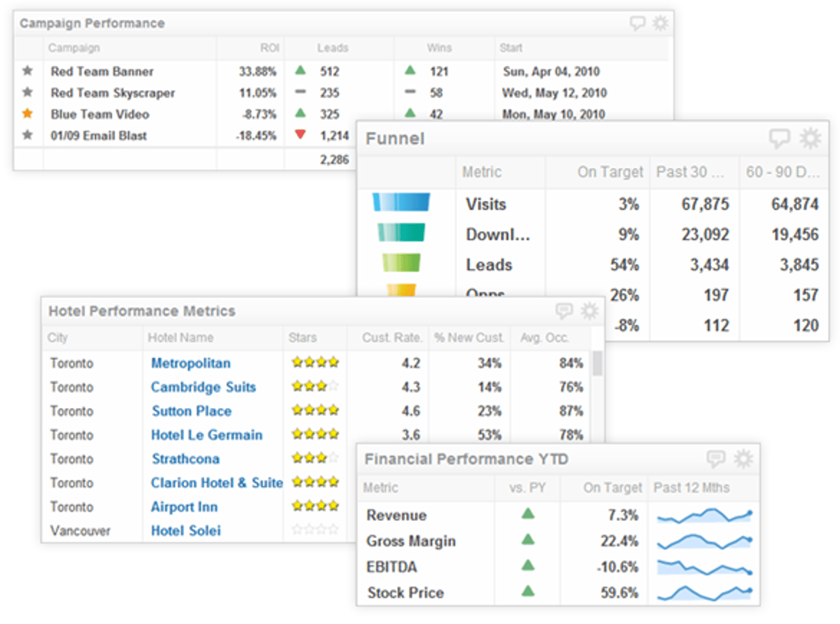Viewport: 840px width, 624px height.
Task: Toggle star for Red Team Skyscraper
Action: 27,92
